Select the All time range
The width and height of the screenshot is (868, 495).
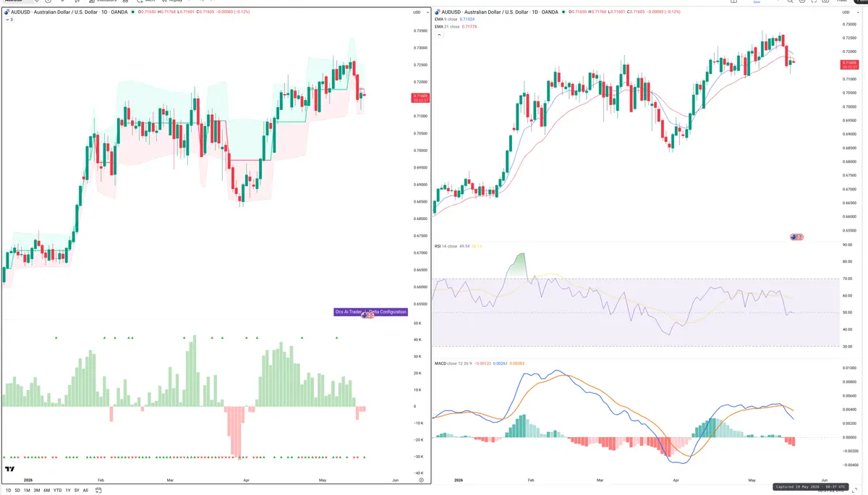pos(85,490)
